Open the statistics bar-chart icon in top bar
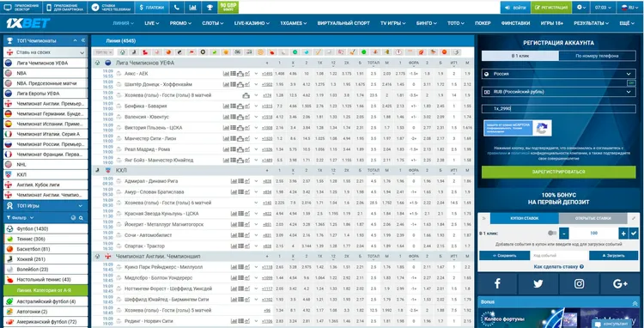Image resolution: width=644 pixels, height=328 pixels. pyautogui.click(x=192, y=7)
